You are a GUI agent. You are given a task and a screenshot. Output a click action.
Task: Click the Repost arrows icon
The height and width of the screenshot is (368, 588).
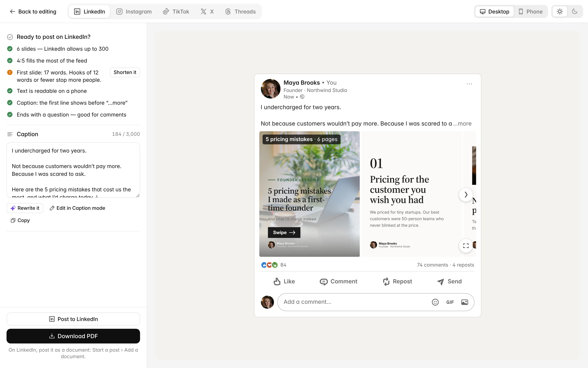pos(386,282)
